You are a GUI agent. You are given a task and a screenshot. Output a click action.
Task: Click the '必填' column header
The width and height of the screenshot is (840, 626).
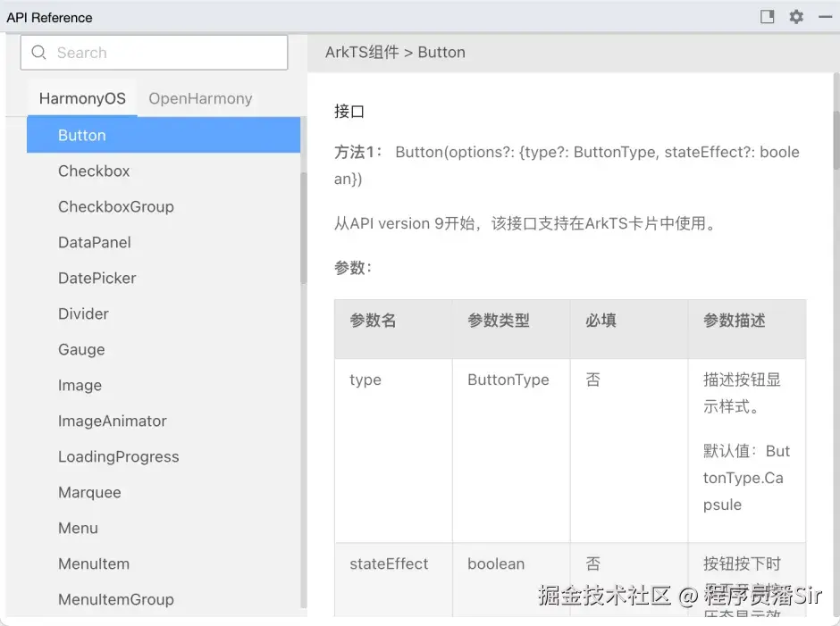pyautogui.click(x=601, y=321)
